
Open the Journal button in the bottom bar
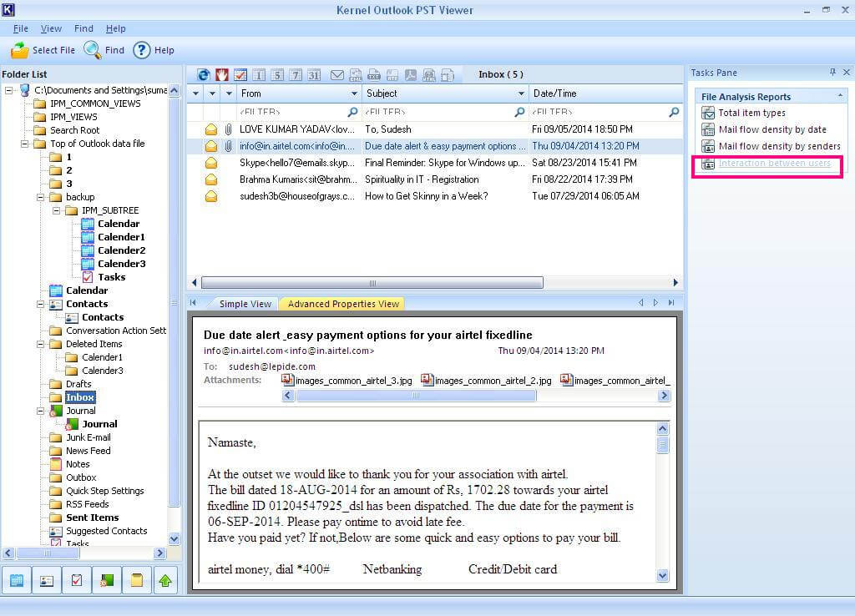click(x=107, y=581)
